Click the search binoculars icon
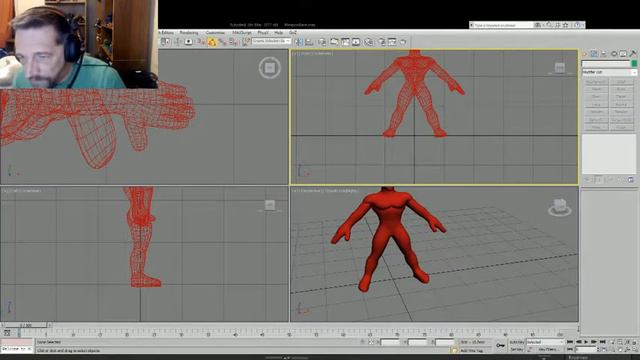 pos(538,25)
